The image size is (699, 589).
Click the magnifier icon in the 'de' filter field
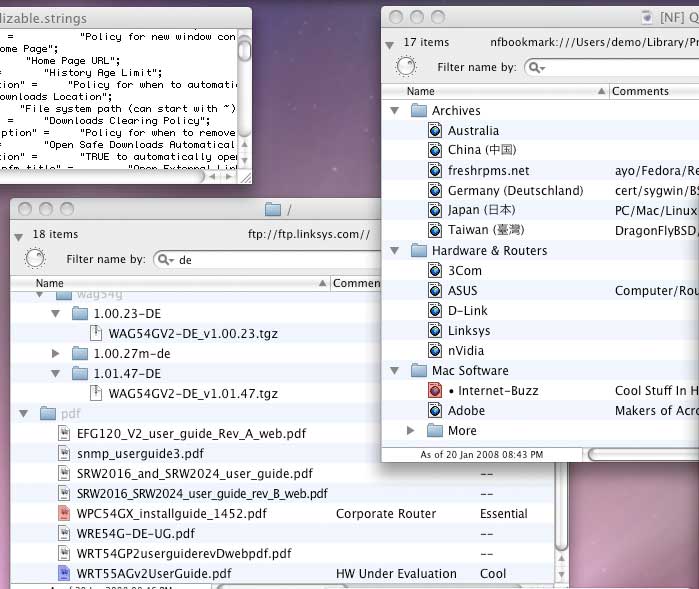click(x=165, y=260)
